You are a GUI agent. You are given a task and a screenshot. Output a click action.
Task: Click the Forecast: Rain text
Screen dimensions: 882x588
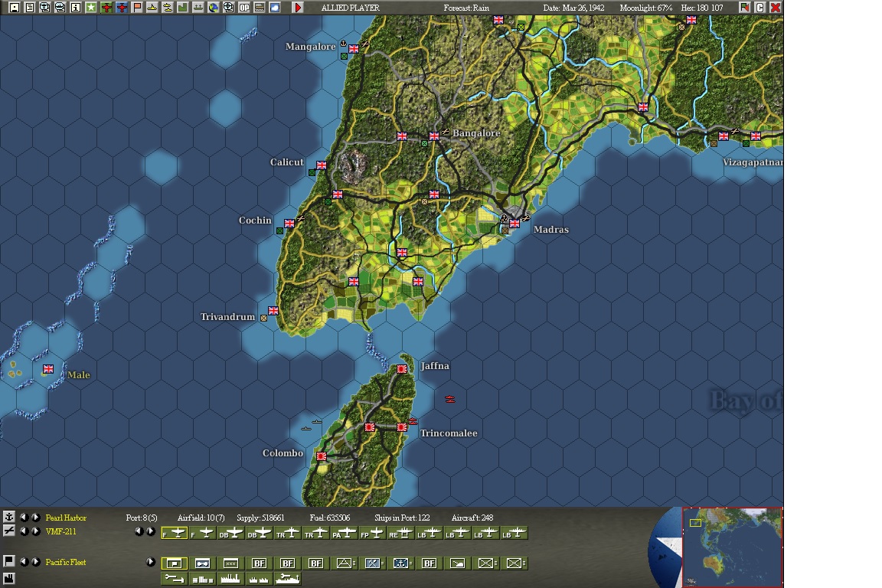[466, 8]
